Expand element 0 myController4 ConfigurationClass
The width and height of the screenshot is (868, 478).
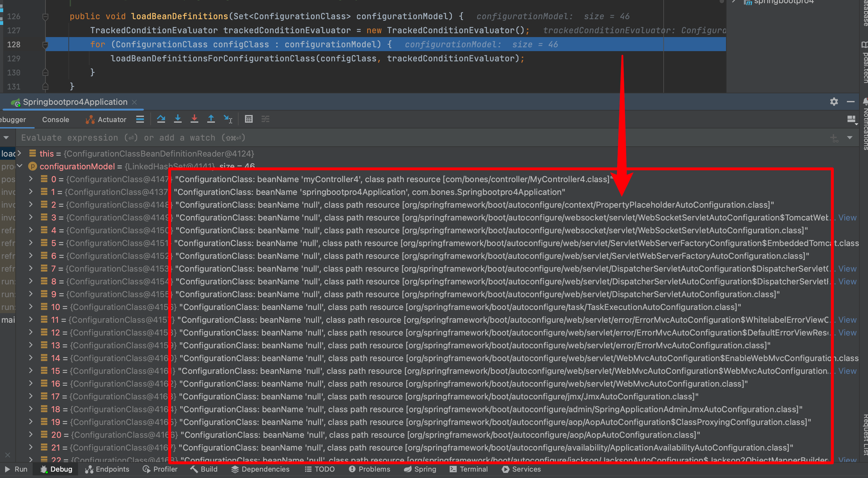click(31, 179)
